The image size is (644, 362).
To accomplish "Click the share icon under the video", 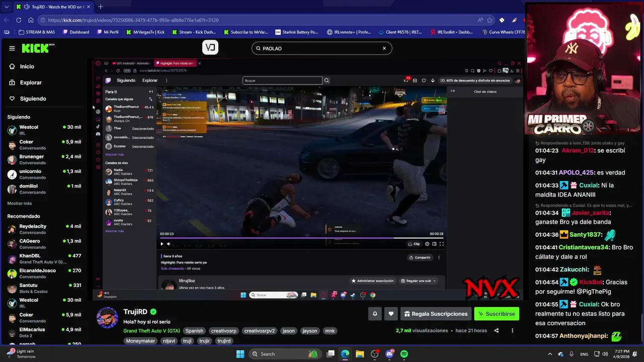I will 497,330.
